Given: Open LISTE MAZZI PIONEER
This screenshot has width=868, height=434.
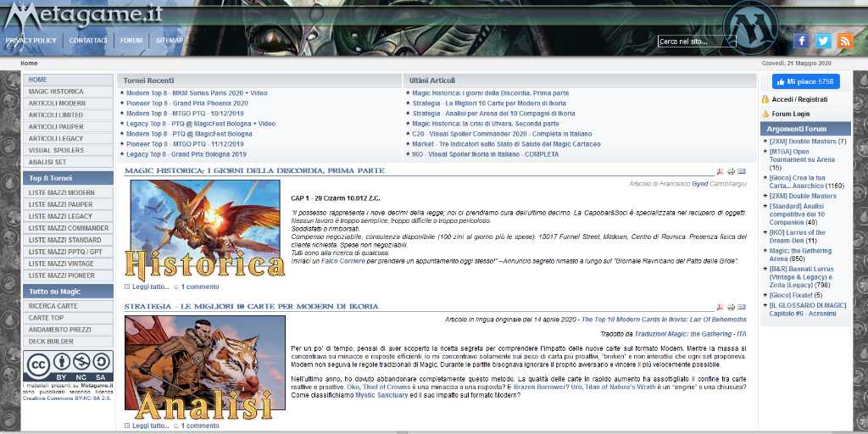Looking at the screenshot, I should click(x=68, y=275).
